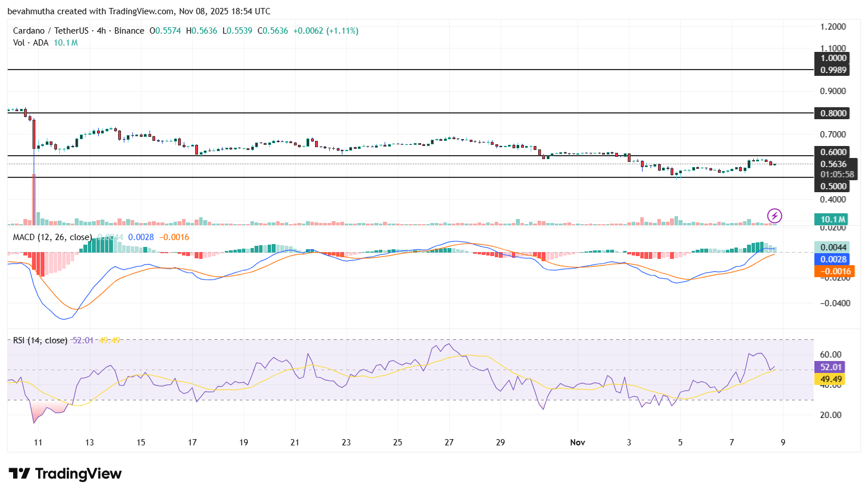This screenshot has width=868, height=495.
Task: Click the TradingView logo
Action: pyautogui.click(x=64, y=474)
